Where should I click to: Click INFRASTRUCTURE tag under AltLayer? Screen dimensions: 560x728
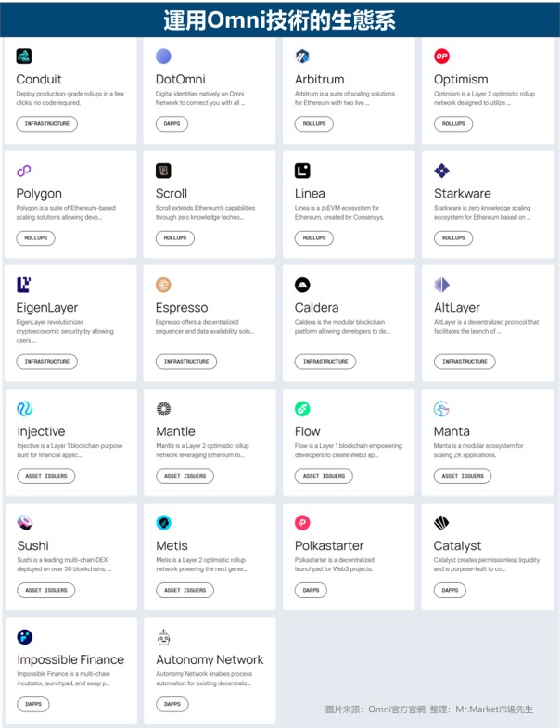click(x=465, y=362)
